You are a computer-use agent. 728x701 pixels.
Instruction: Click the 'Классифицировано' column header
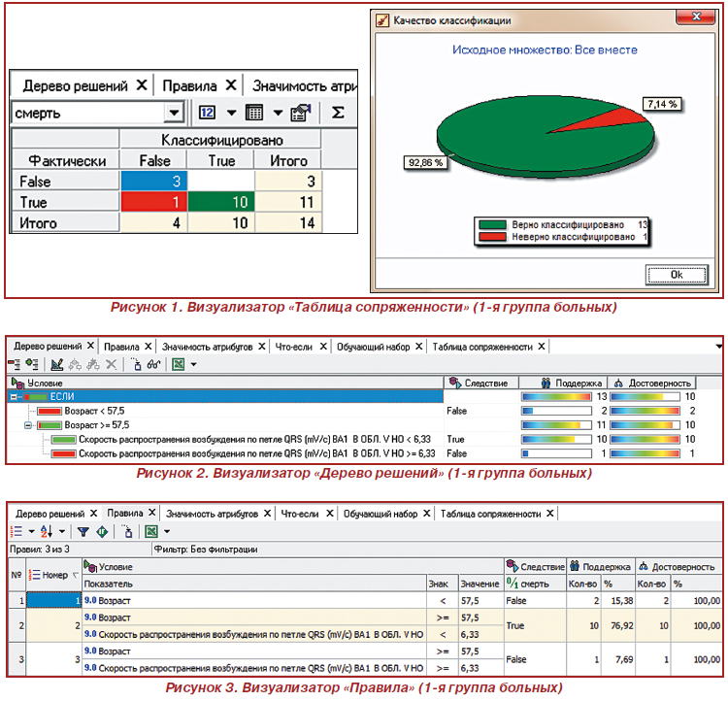[221, 140]
